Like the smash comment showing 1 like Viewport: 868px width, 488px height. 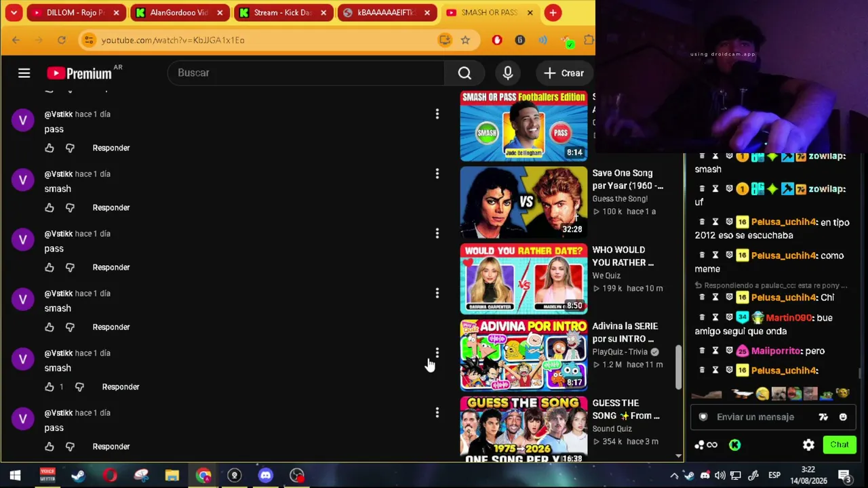50,387
